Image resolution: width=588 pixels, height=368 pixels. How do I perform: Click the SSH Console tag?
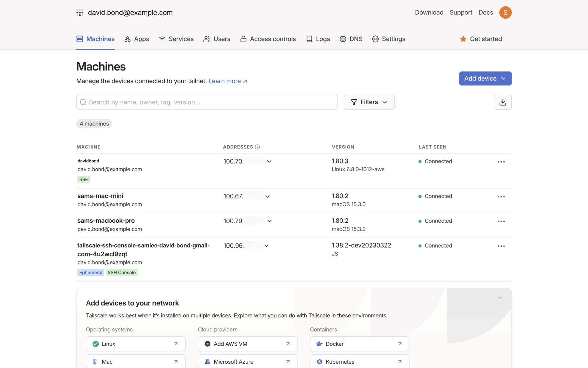(122, 272)
